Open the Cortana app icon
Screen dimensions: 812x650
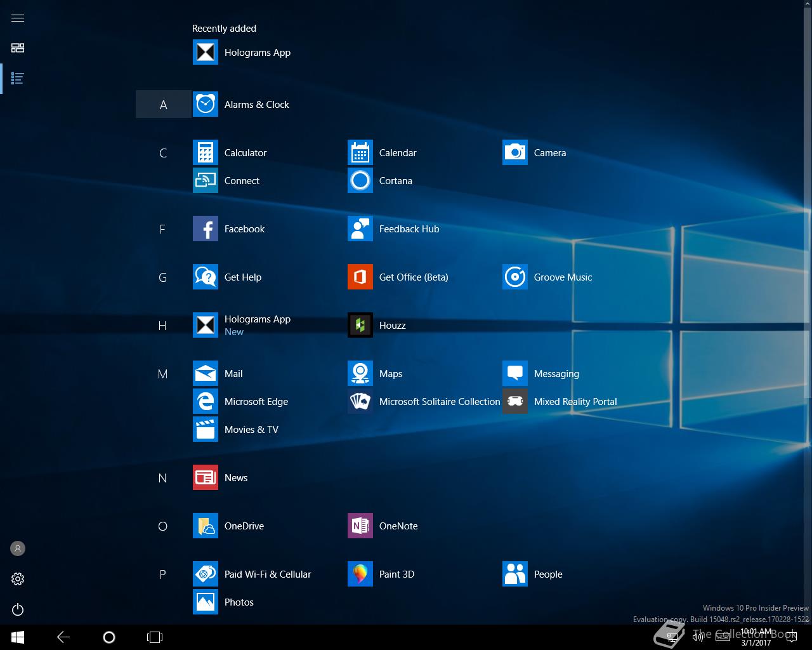click(x=360, y=181)
